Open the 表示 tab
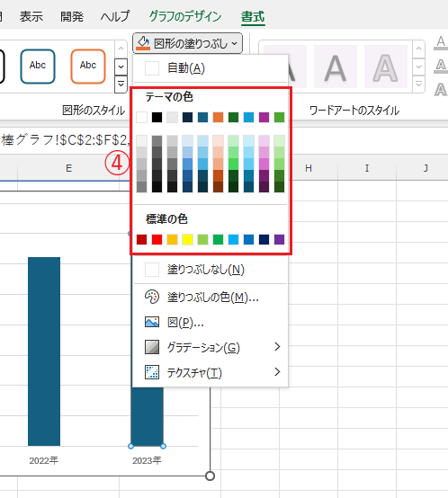 [x=31, y=16]
